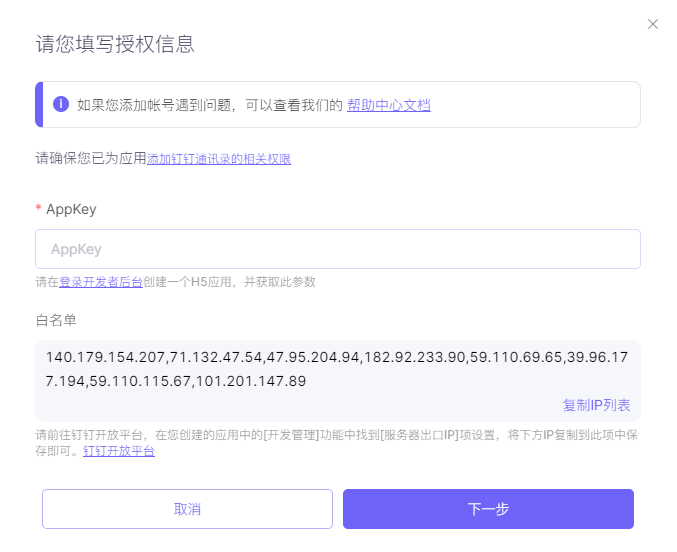Open the 帮助中心文档 link
677x552 pixels.
389,105
